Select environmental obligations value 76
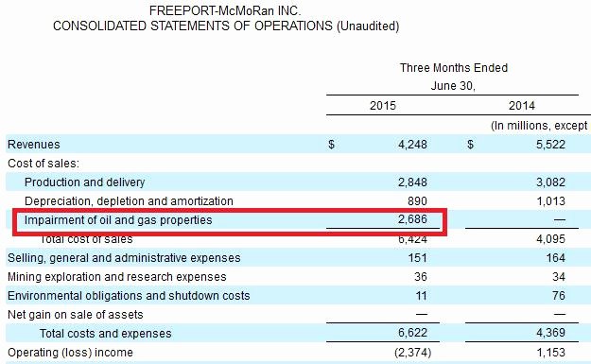591x364 pixels. [x=559, y=295]
